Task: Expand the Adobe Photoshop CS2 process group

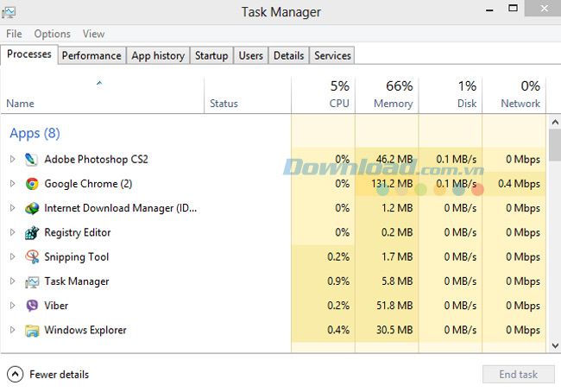Action: (13, 159)
